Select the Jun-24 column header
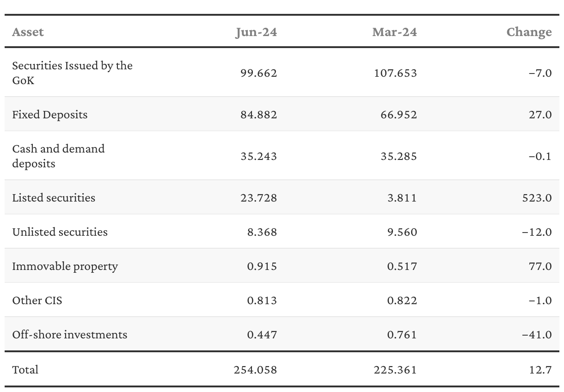Screen dimensions: 564x392 (x=256, y=32)
